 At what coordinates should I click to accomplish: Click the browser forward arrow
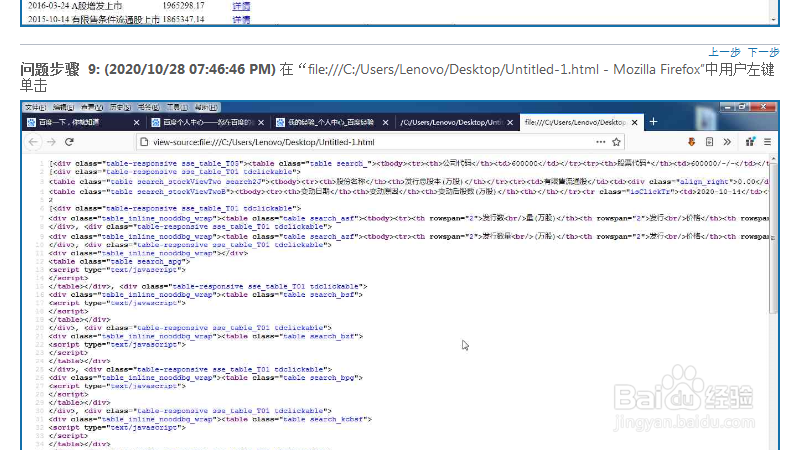point(51,142)
